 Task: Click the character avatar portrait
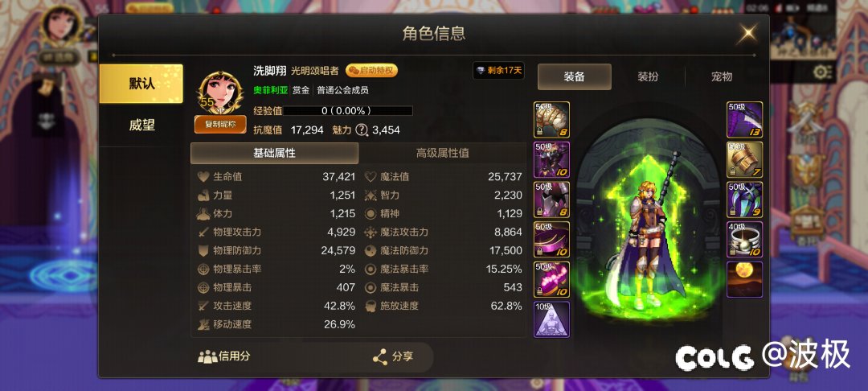coord(221,93)
